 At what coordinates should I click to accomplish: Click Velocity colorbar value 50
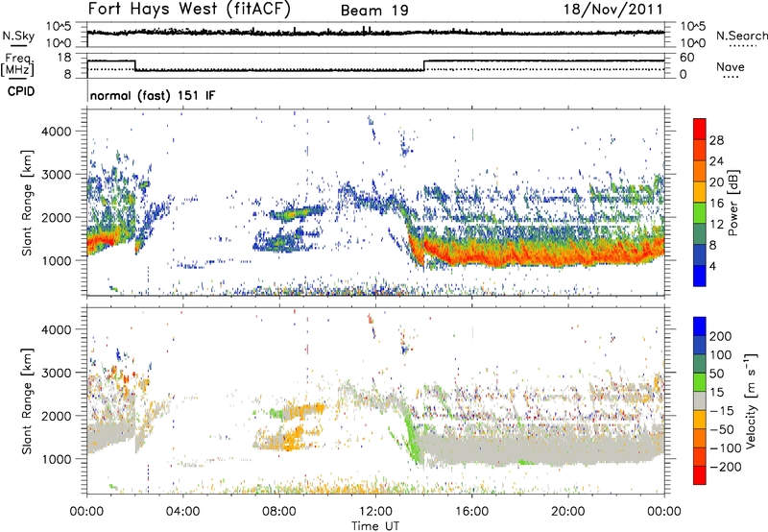pos(716,374)
